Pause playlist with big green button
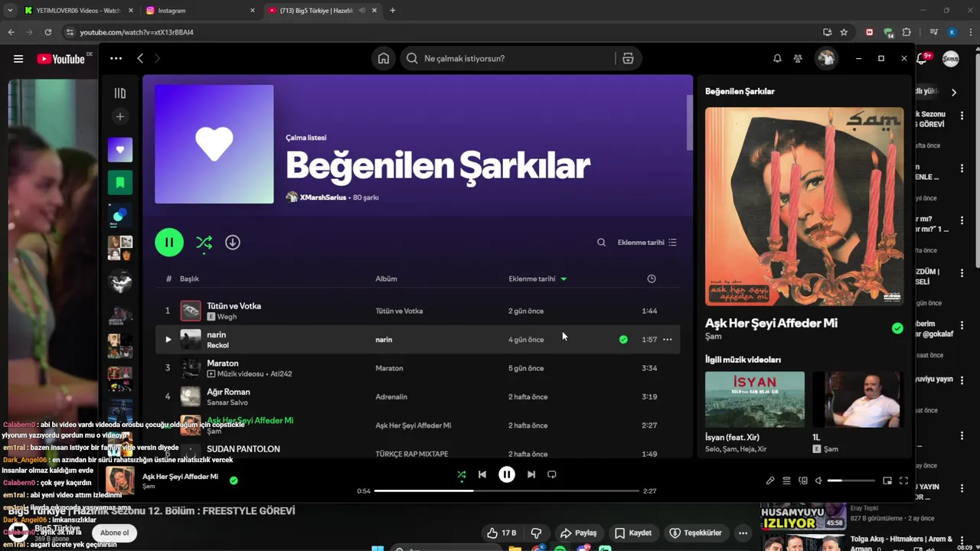This screenshot has width=980, height=551. [x=169, y=243]
